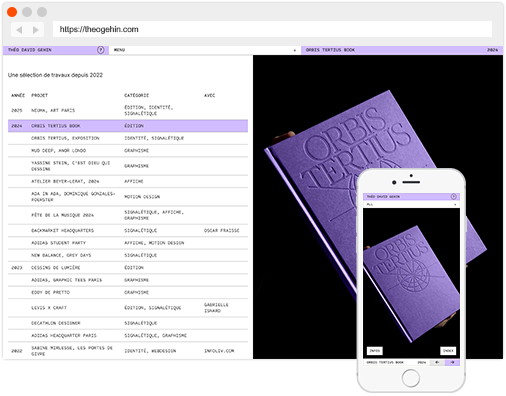Screen dimensions: 506x396
Task: Open the info circle icon beside Théo David Gehin
Action: click(x=100, y=50)
